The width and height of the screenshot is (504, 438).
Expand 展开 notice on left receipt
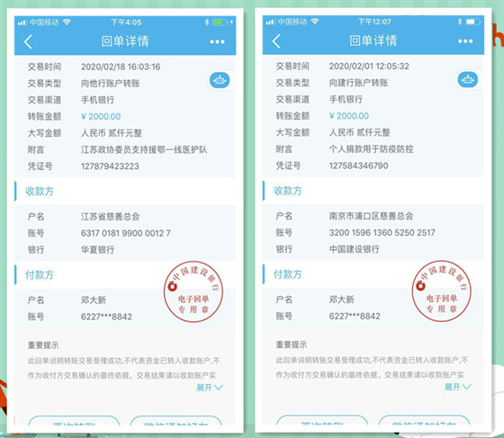[x=209, y=388]
